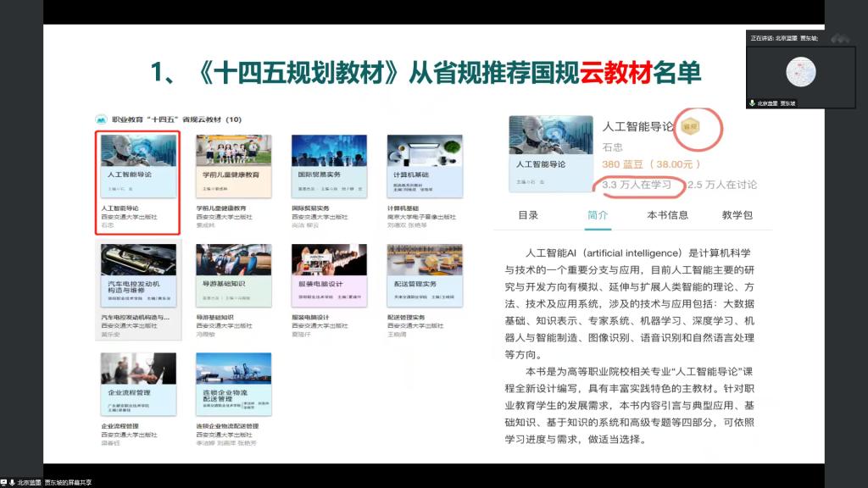Viewport: 868px width, 488px height.
Task: Click the 2.5 万人在讨论 link
Action: (722, 184)
